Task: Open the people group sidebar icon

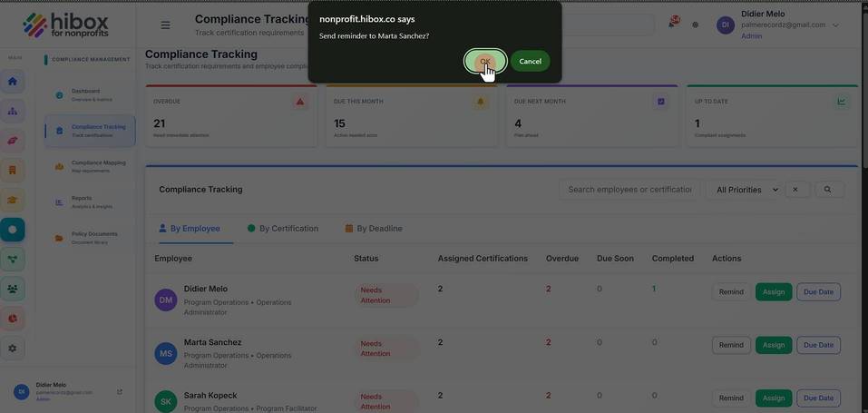Action: tap(12, 289)
